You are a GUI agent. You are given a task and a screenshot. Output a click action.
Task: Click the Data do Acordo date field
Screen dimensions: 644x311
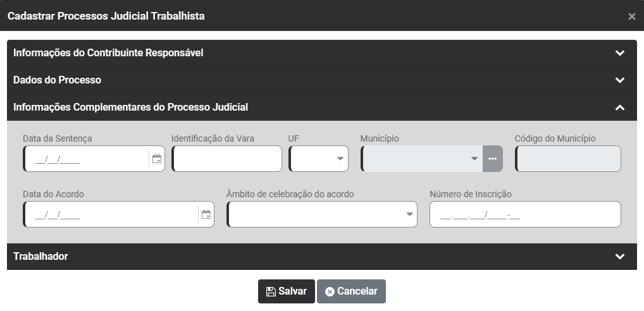tap(111, 214)
